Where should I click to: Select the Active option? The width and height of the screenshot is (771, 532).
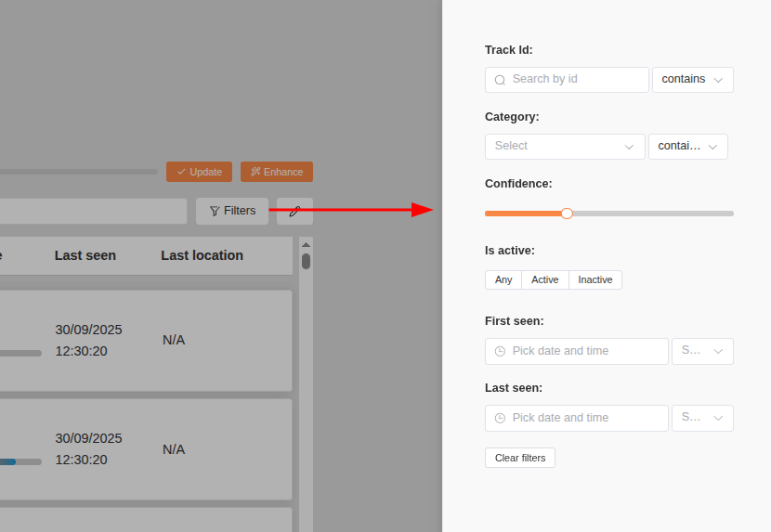point(545,279)
